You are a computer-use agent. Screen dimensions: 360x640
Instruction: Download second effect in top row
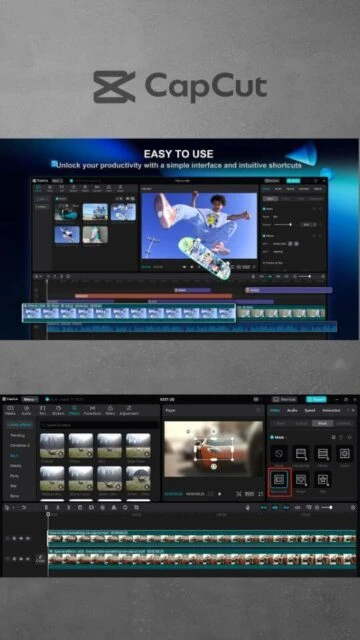[89, 454]
